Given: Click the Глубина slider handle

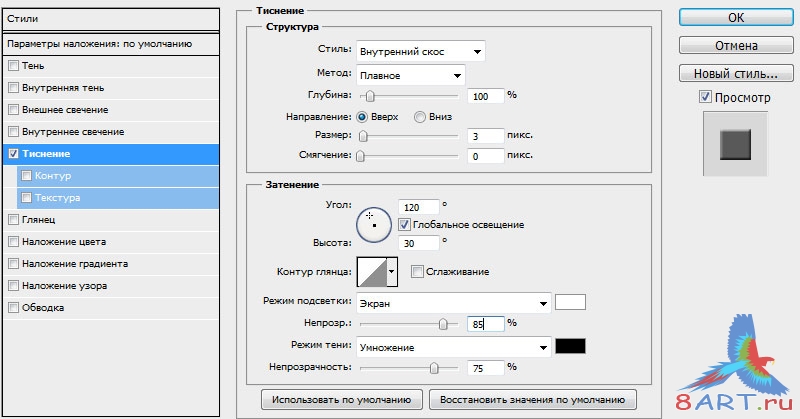Looking at the screenshot, I should pyautogui.click(x=370, y=96).
